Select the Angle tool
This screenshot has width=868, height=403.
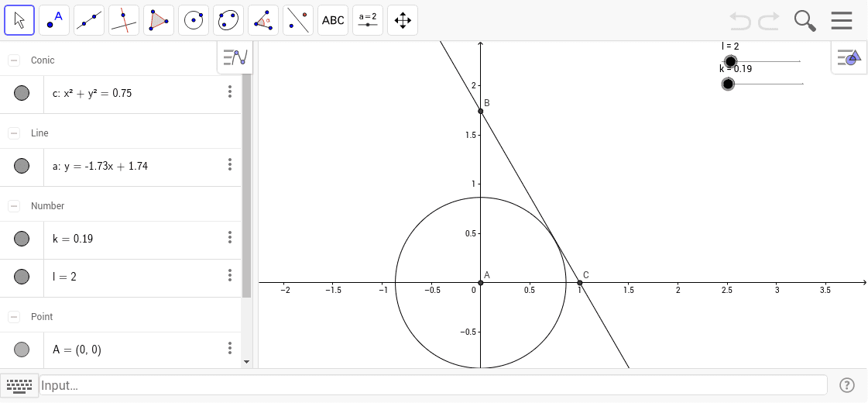point(263,20)
